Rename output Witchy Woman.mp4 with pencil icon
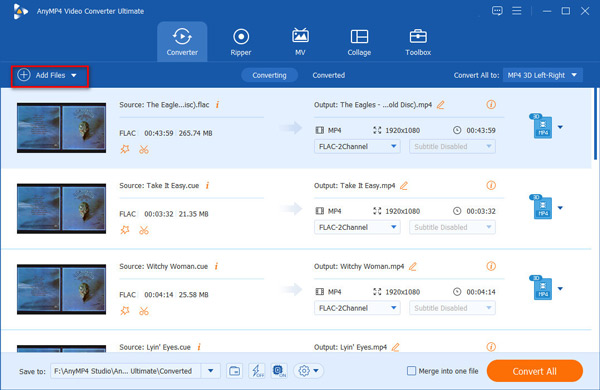Screen dimensions: 600x390 (412, 266)
